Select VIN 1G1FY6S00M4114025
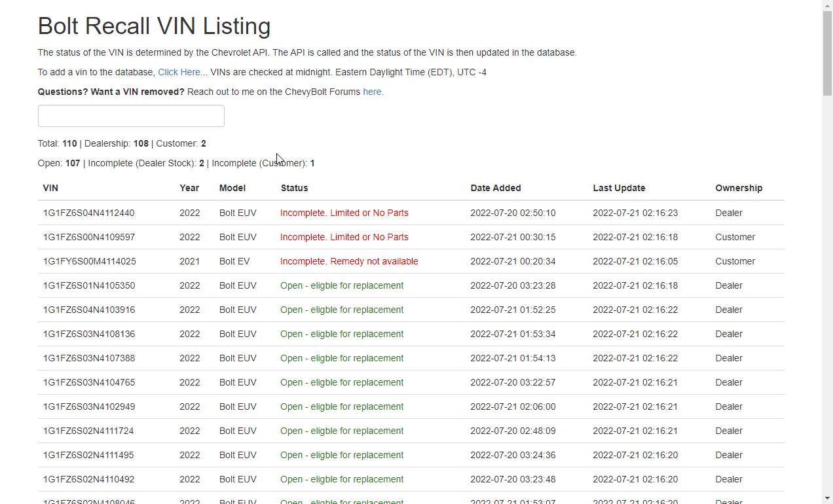The image size is (833, 504). (x=90, y=261)
